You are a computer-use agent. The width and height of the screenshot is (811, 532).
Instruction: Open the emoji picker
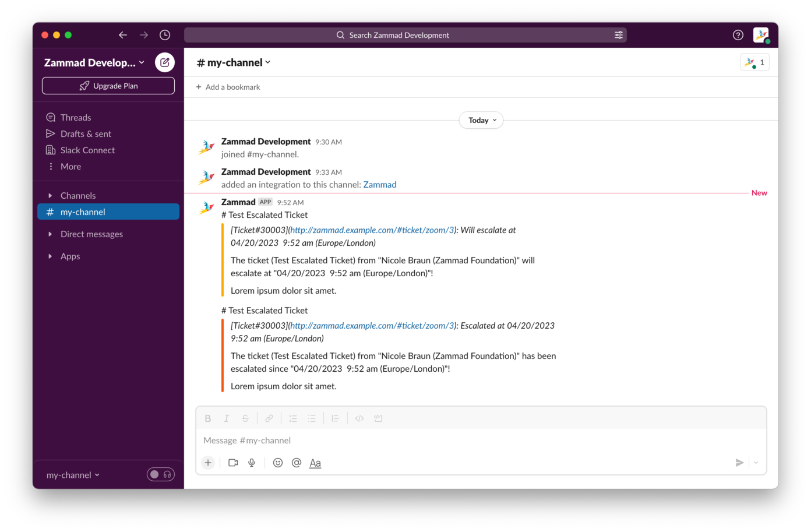coord(278,463)
